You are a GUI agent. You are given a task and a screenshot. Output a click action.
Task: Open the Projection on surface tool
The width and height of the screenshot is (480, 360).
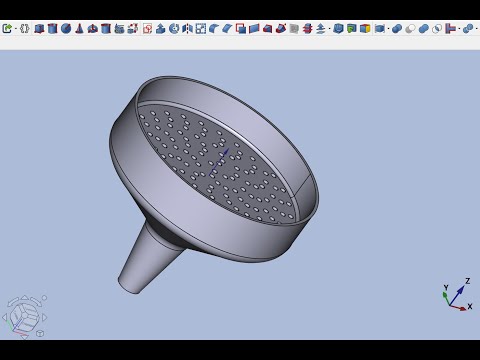352,29
